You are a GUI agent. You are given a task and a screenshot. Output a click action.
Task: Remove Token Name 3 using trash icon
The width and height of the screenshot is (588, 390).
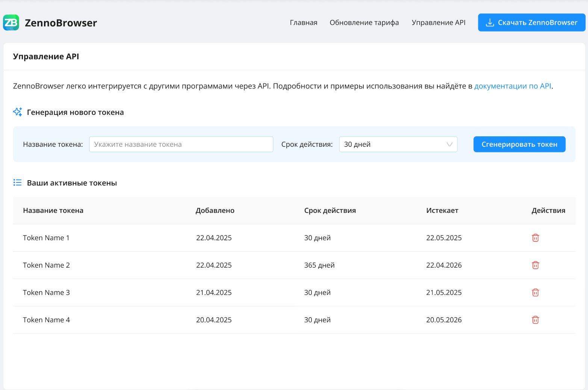pyautogui.click(x=535, y=292)
